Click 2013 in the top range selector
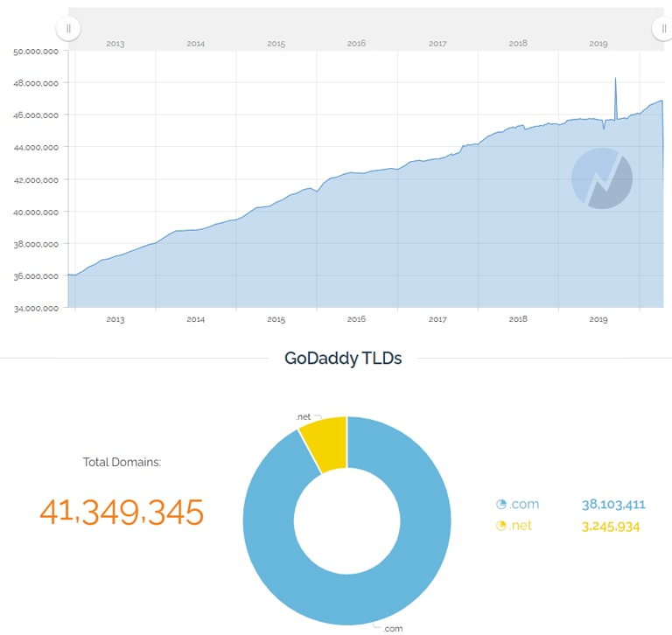 115,44
